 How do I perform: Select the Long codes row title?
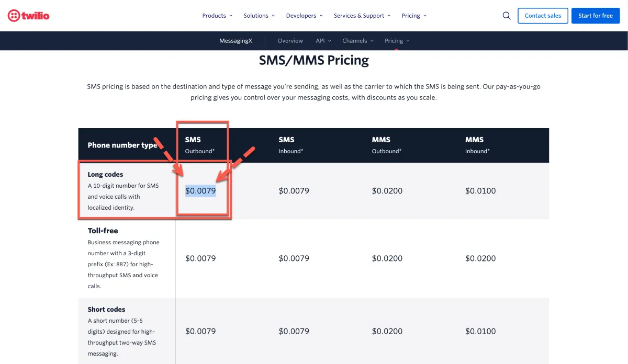coord(106,174)
